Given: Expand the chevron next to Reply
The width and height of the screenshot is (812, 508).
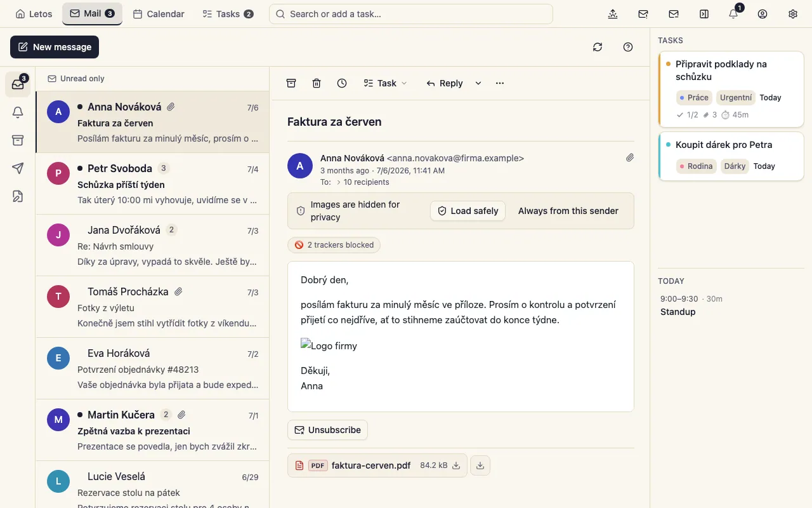Looking at the screenshot, I should (x=478, y=83).
